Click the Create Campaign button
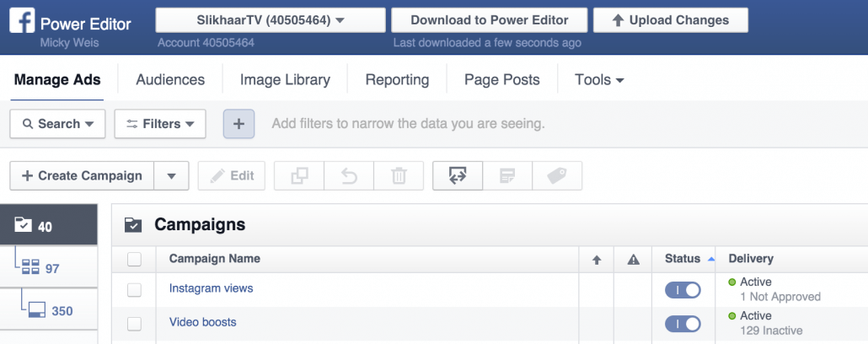Image resolution: width=868 pixels, height=344 pixels. pos(82,175)
